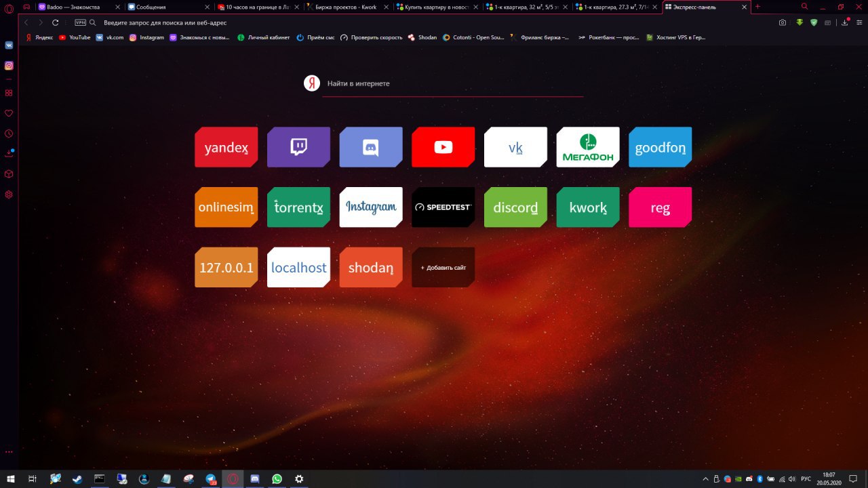
Task: Open the Яндекс bookmark
Action: [39, 37]
